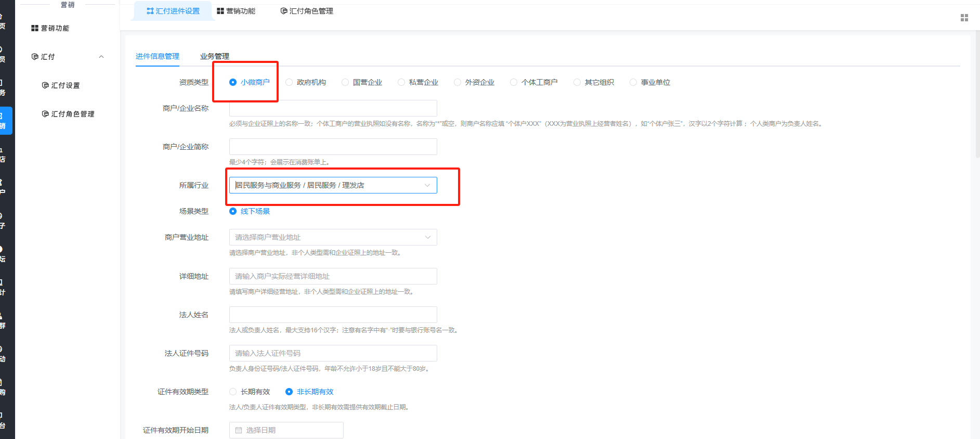Click the icon beside 汇付 in sidebar
This screenshot has height=439, width=980.
click(x=35, y=57)
